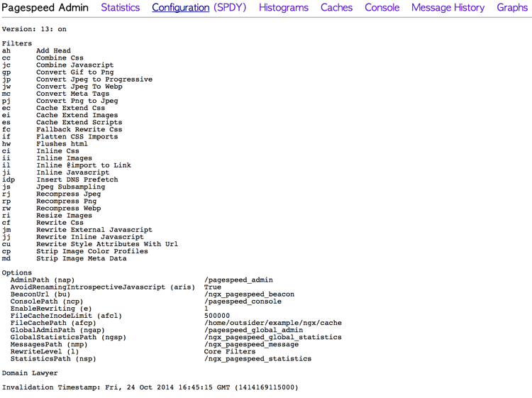Click the 'EnableRewriting (e)' option
Screen dimensions: 532x398
click(51, 309)
